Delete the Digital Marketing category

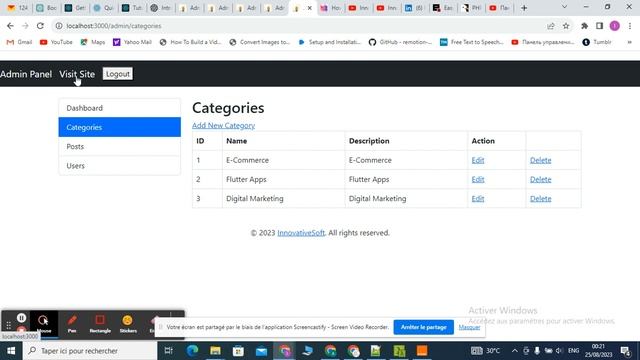[x=540, y=198]
